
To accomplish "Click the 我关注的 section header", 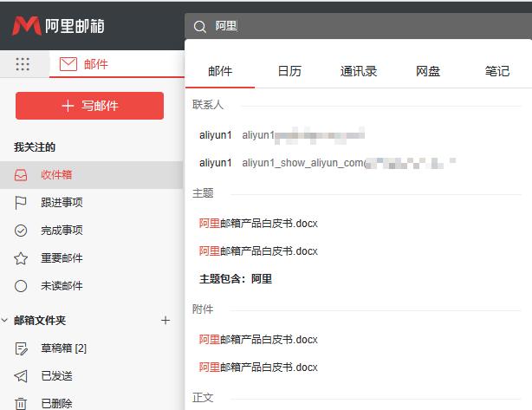I will (35, 147).
